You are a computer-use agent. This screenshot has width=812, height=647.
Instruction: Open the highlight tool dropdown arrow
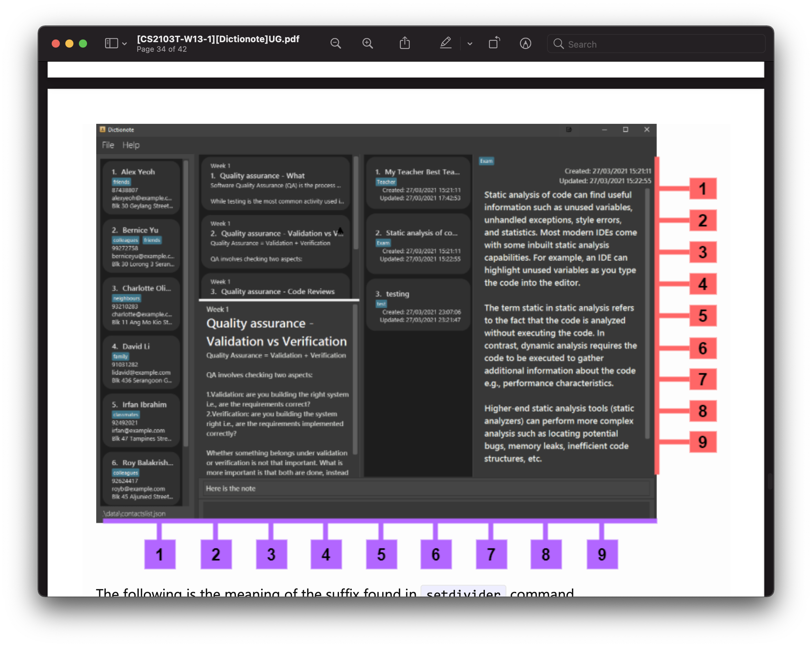point(470,44)
